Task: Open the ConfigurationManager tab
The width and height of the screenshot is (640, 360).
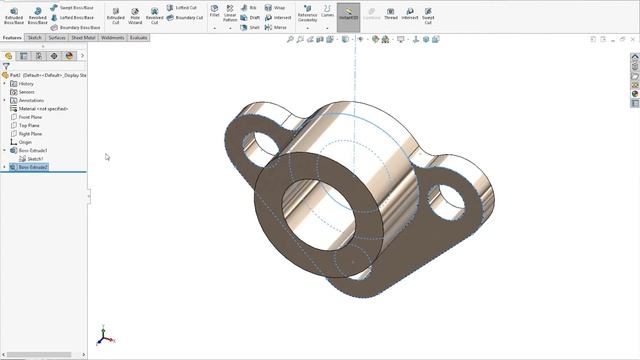Action: point(39,56)
